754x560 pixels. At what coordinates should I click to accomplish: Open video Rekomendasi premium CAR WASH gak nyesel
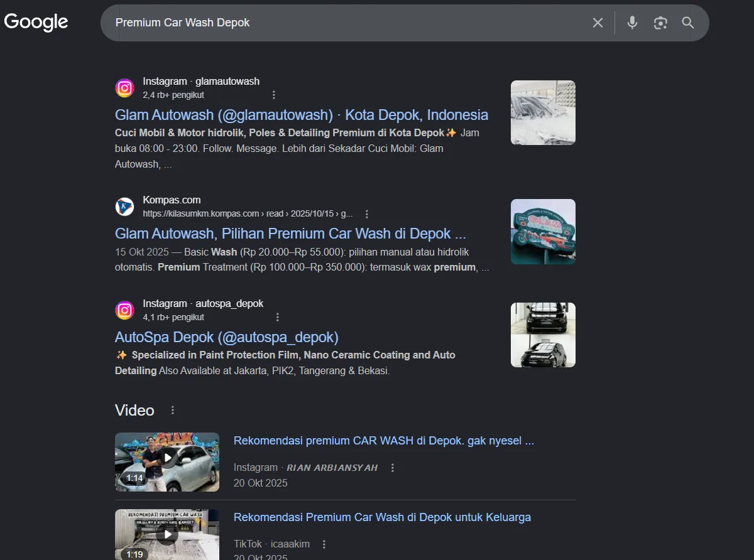[384, 441]
